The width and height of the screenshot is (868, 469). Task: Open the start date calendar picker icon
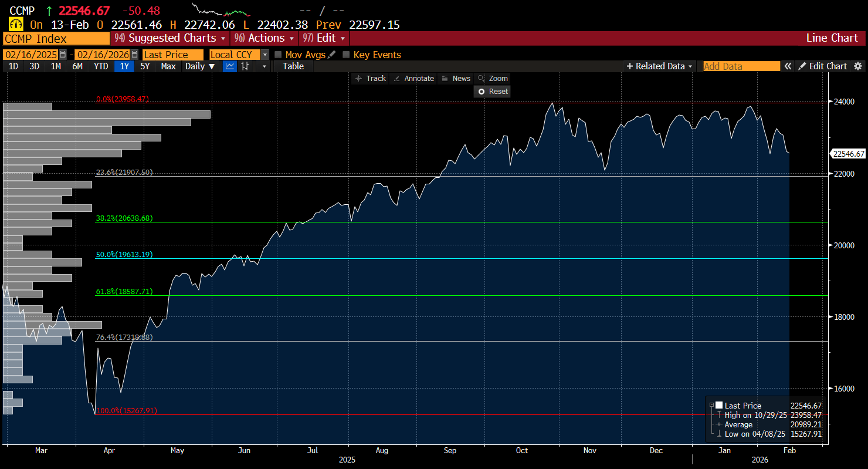63,55
